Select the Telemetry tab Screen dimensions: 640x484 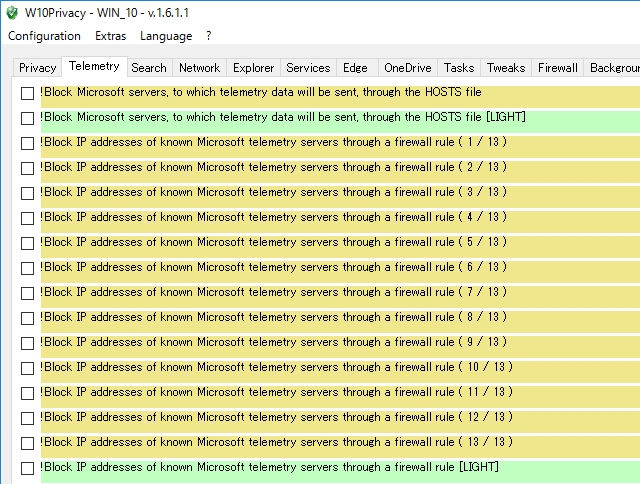pyautogui.click(x=94, y=66)
